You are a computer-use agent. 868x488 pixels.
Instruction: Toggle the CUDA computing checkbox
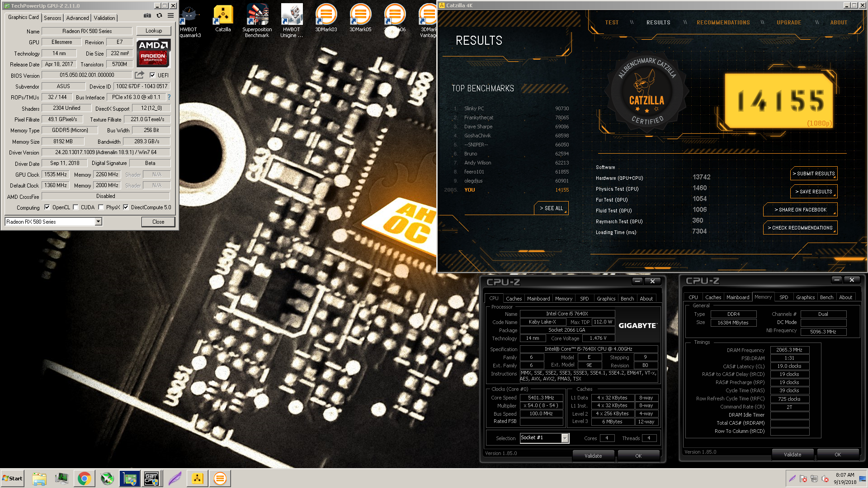tap(75, 207)
